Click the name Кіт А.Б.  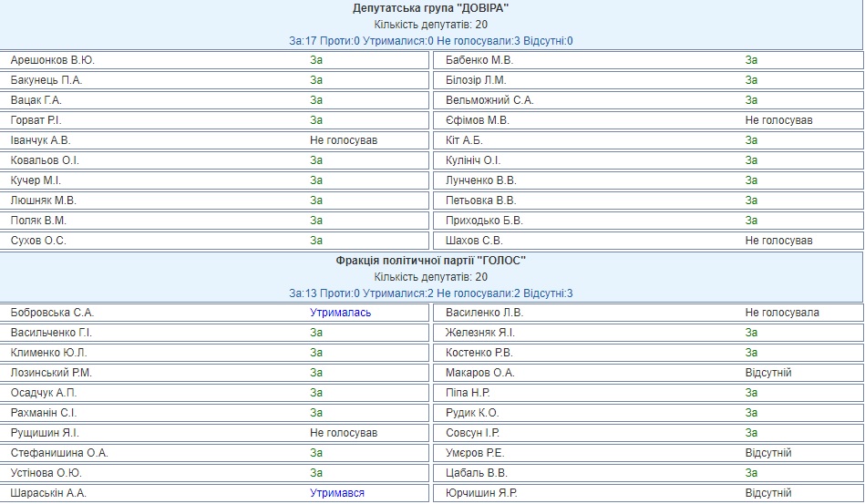pos(465,140)
